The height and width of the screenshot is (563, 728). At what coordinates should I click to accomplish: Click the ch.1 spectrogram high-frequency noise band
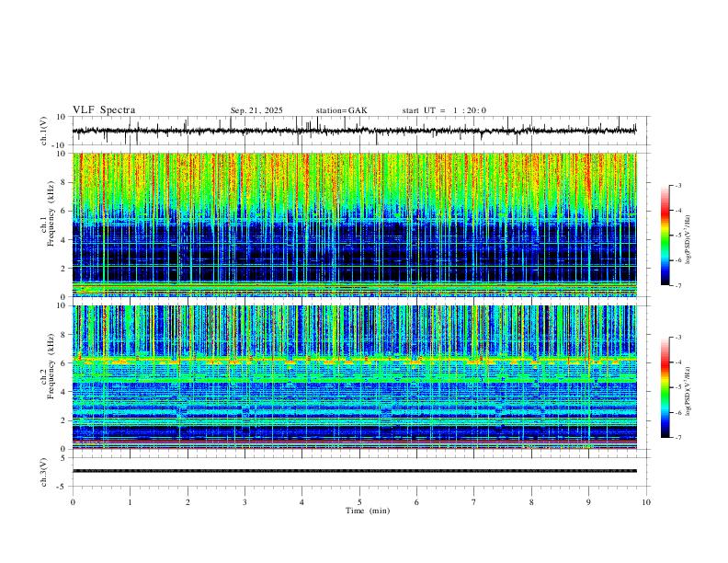click(354, 181)
